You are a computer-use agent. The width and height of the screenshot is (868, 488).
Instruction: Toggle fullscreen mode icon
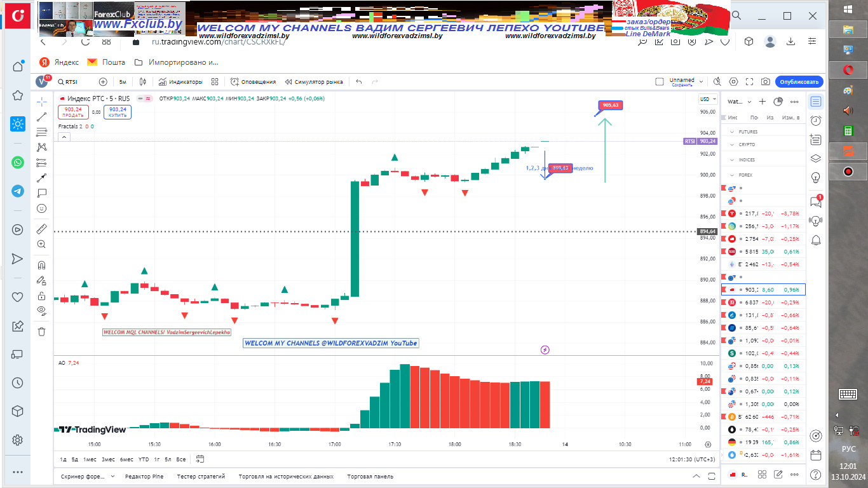pos(750,82)
